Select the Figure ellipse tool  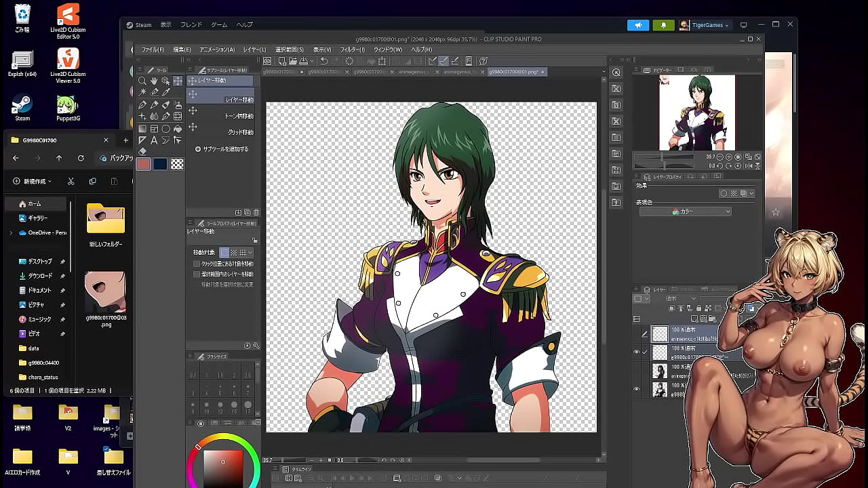point(165,129)
